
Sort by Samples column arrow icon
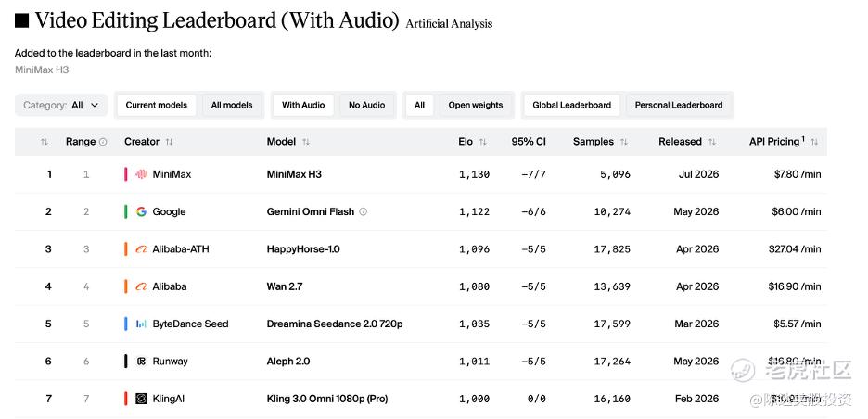coord(624,142)
